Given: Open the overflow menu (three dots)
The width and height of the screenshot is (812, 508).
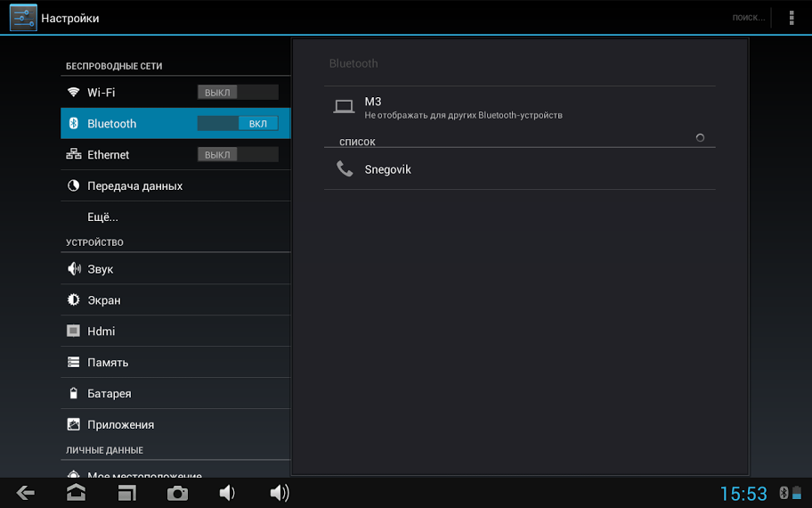Looking at the screenshot, I should tap(792, 18).
